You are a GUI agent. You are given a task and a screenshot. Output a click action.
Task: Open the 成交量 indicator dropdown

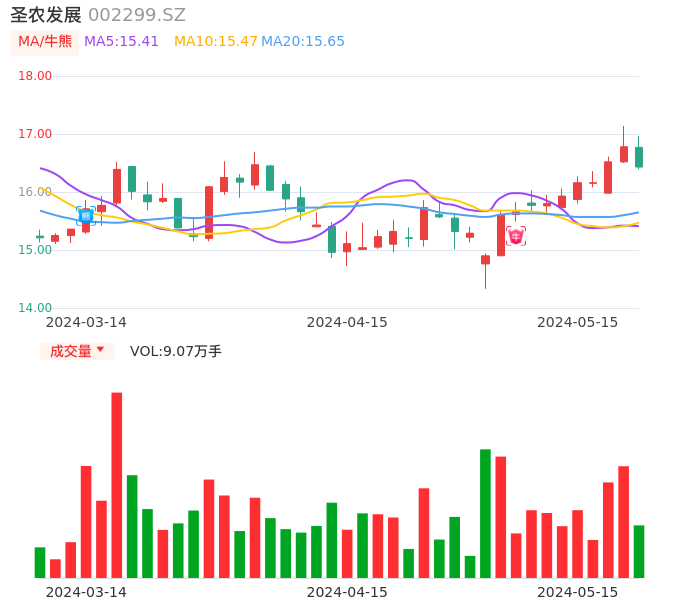[77, 351]
